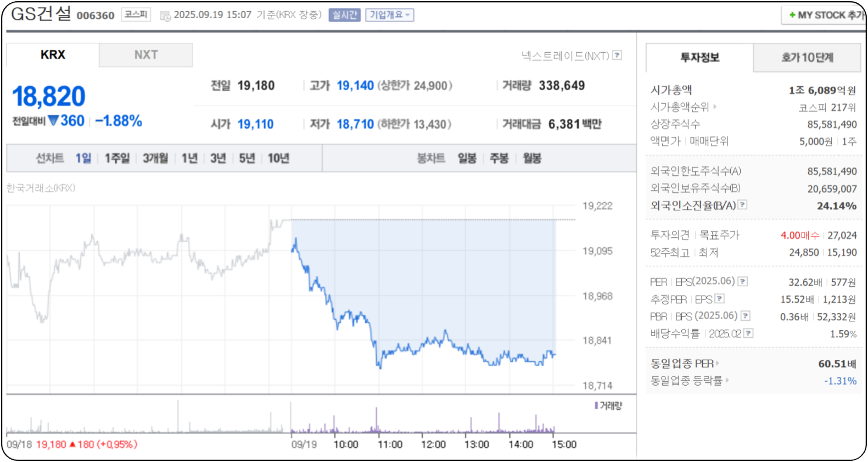The image size is (868, 462).
Task: Click the 52-week high 24,850
Action: pyautogui.click(x=804, y=253)
